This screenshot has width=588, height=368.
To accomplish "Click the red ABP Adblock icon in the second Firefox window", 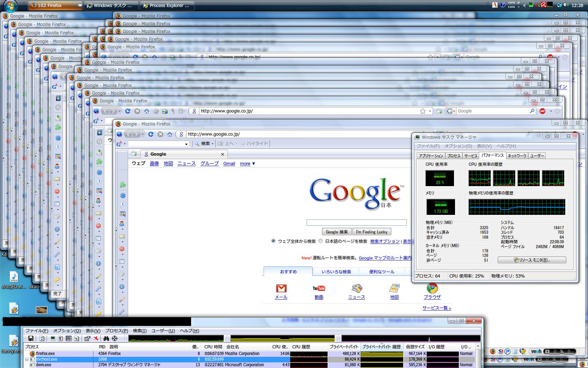I will 542,111.
